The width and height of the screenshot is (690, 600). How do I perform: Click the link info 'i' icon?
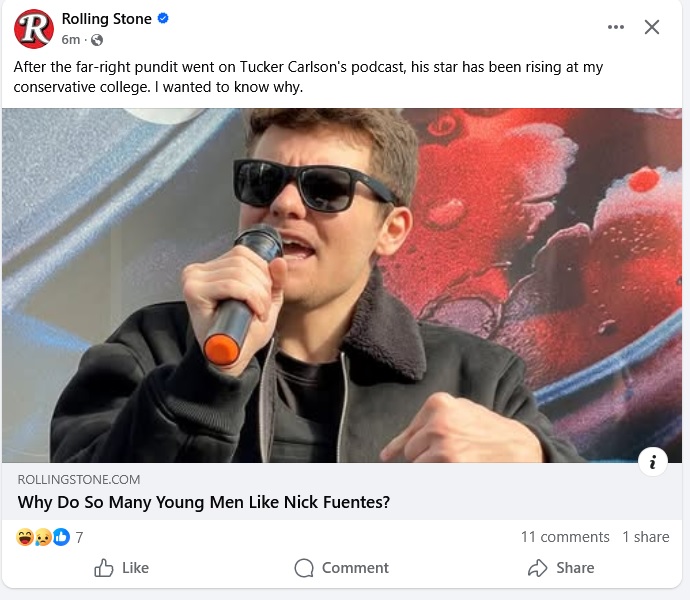point(653,461)
